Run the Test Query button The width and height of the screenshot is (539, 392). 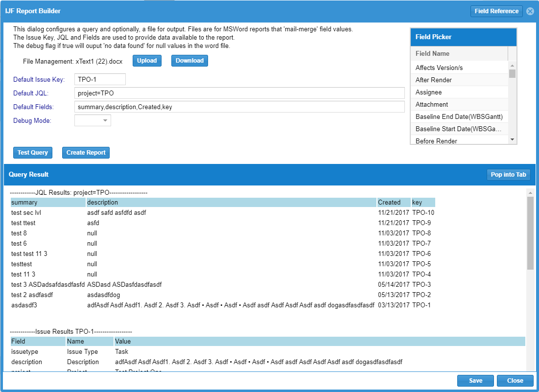(33, 153)
